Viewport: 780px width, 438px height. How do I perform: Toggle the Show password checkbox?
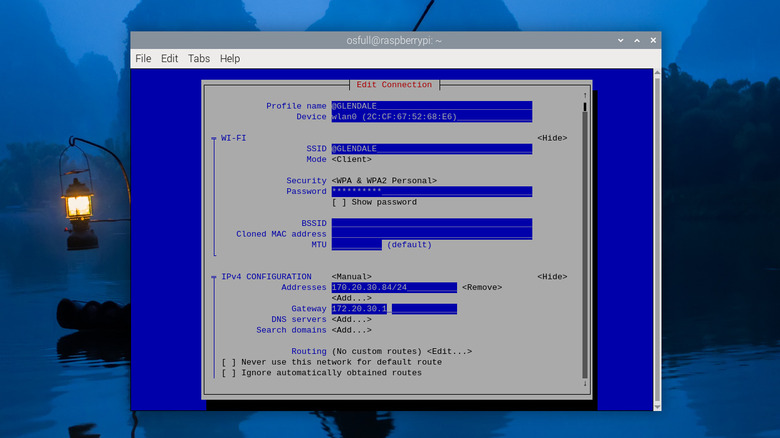(x=340, y=202)
